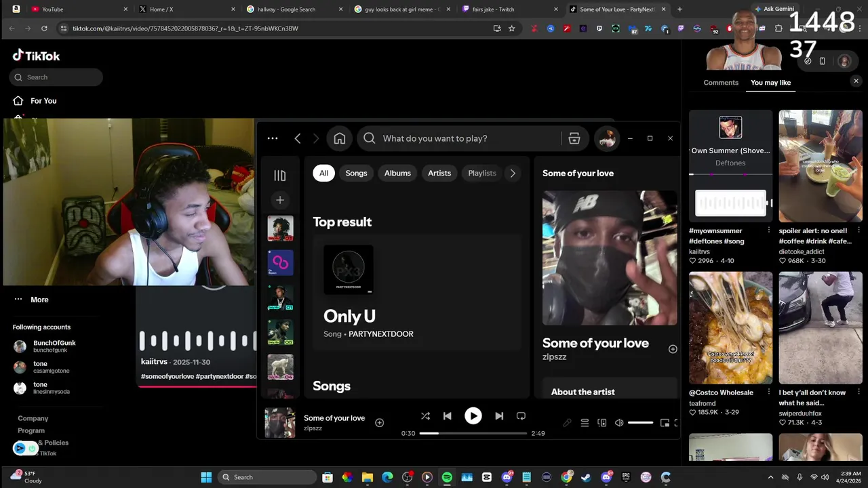Open File Explorer from taskbar

(367, 477)
